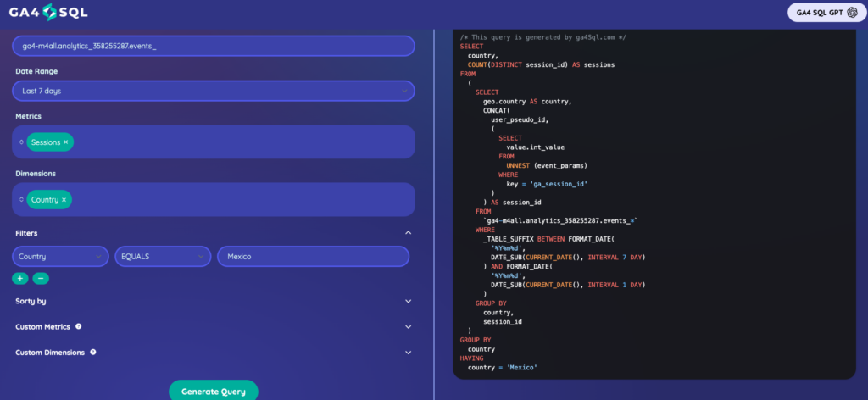
Task: Remove a filter with minus button
Action: point(41,278)
